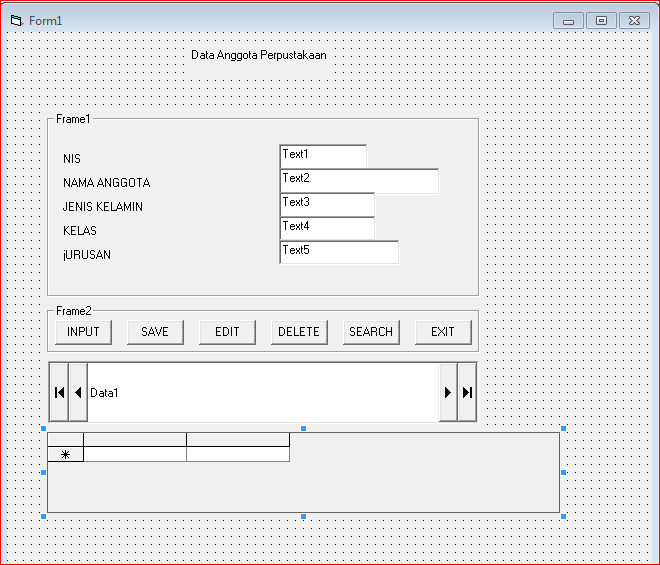Focus the Text4 field for Kelas
660x565 pixels.
pos(327,229)
